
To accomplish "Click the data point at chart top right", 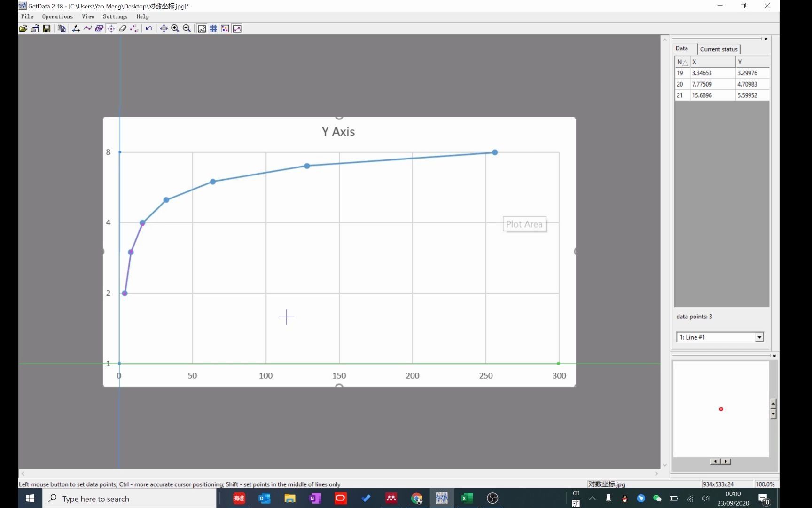I will pos(495,152).
